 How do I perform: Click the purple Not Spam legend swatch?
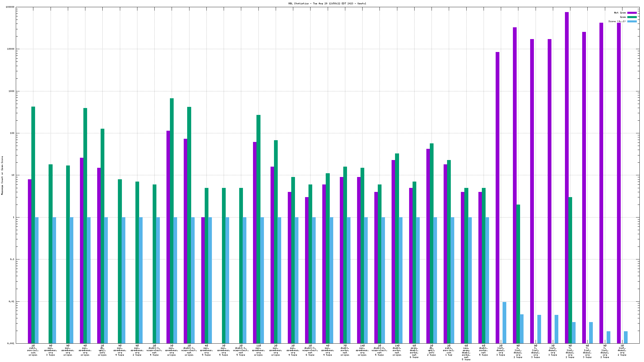[x=632, y=13]
